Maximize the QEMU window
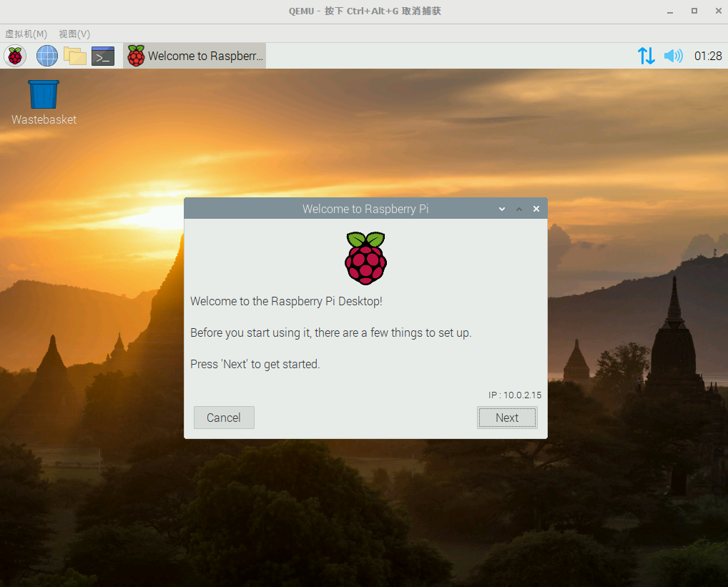Viewport: 728px width, 587px height. point(694,11)
